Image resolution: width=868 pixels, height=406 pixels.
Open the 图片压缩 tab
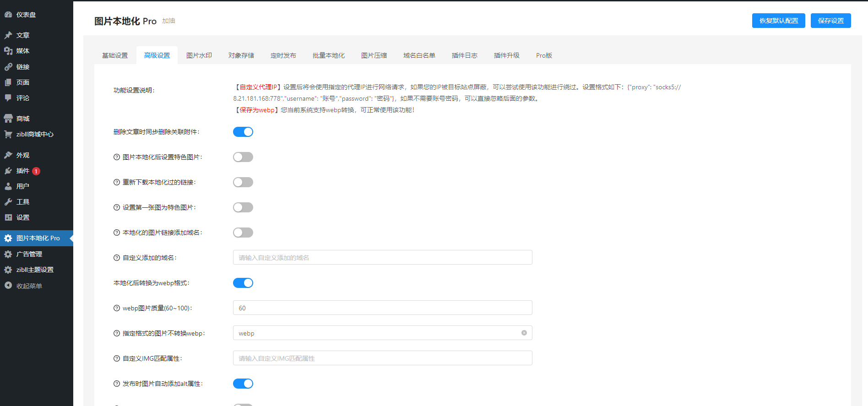click(374, 55)
